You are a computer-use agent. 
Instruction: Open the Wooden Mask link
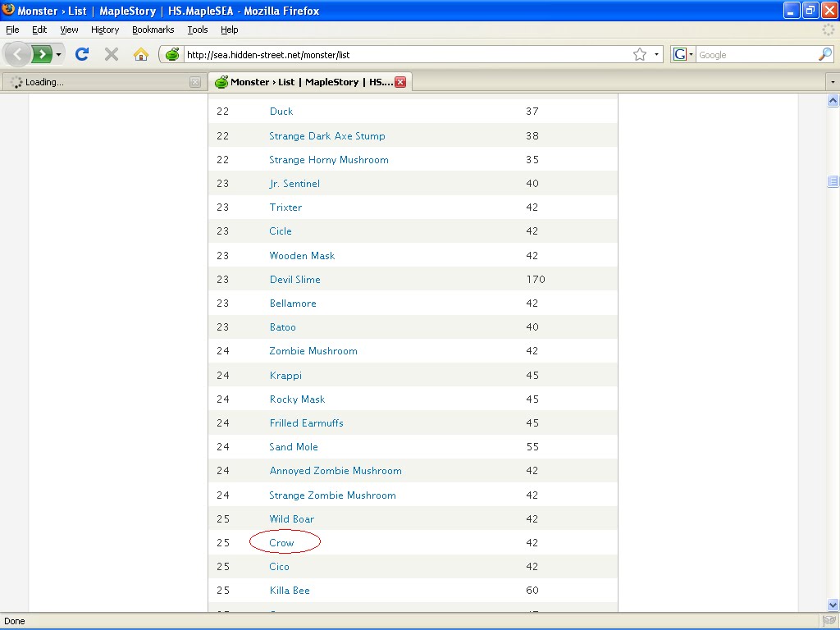[302, 256]
